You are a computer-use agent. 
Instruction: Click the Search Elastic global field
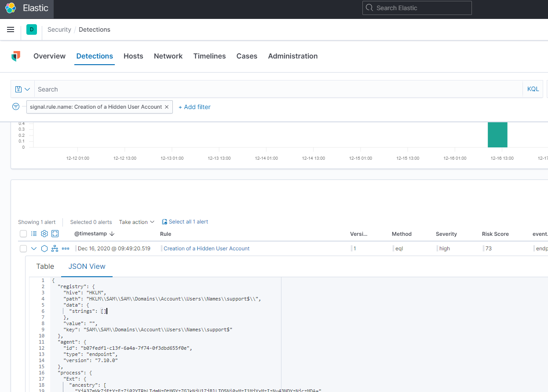tap(417, 8)
